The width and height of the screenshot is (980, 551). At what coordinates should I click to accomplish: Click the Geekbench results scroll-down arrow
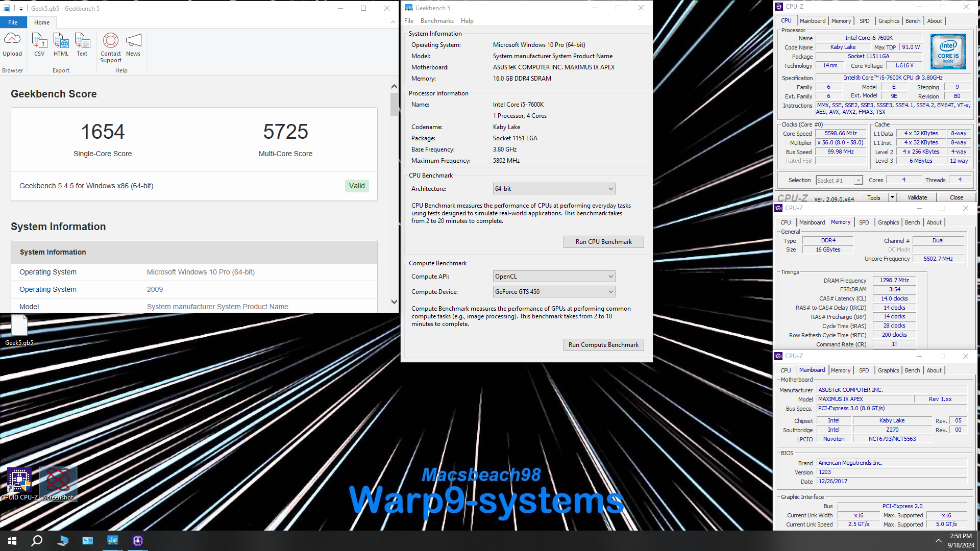394,302
